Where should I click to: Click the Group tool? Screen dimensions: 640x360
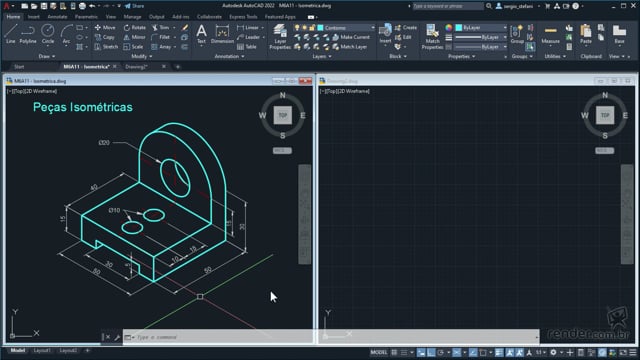[x=517, y=34]
